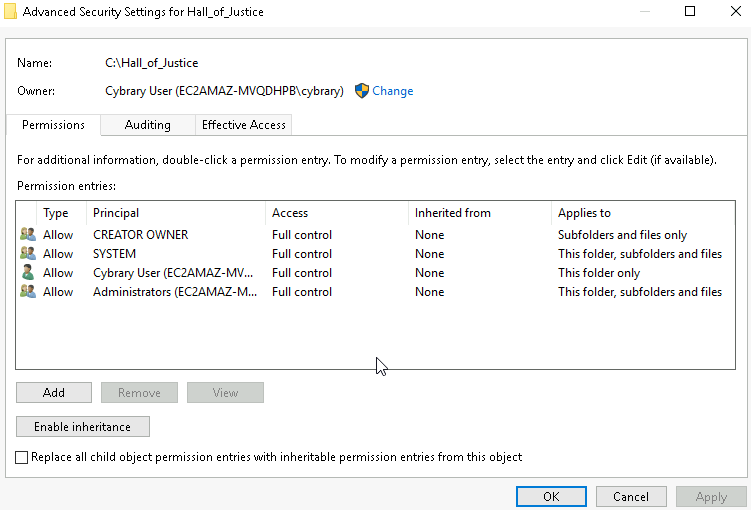Click the Enable inheritance button
This screenshot has width=751, height=510.
82,426
